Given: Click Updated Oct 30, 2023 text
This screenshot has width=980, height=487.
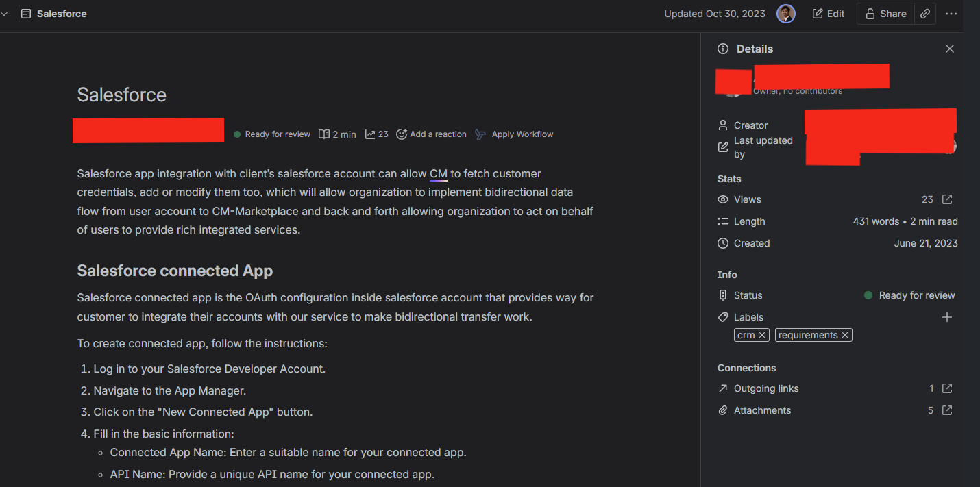Looking at the screenshot, I should 715,14.
